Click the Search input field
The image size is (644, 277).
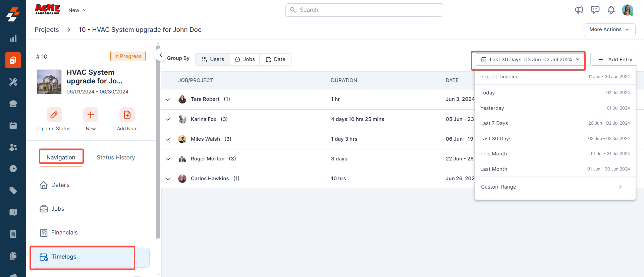(364, 10)
